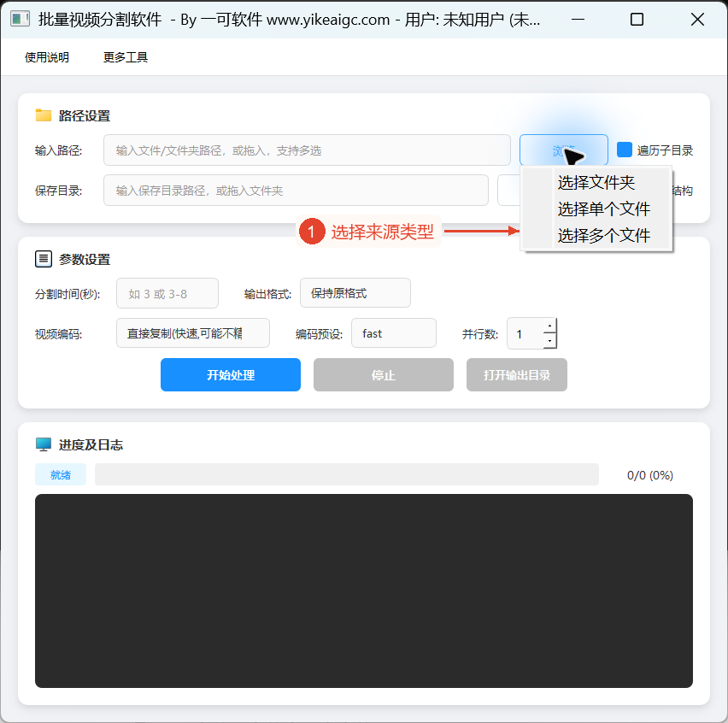The width and height of the screenshot is (728, 723).
Task: Decrease 并行数 with the down arrow
Action: (x=549, y=341)
